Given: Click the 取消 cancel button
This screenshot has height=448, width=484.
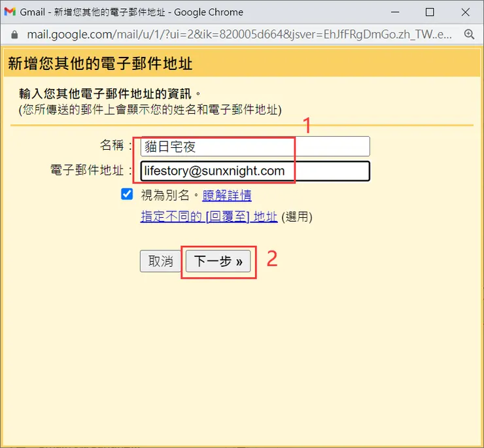Looking at the screenshot, I should [x=160, y=261].
